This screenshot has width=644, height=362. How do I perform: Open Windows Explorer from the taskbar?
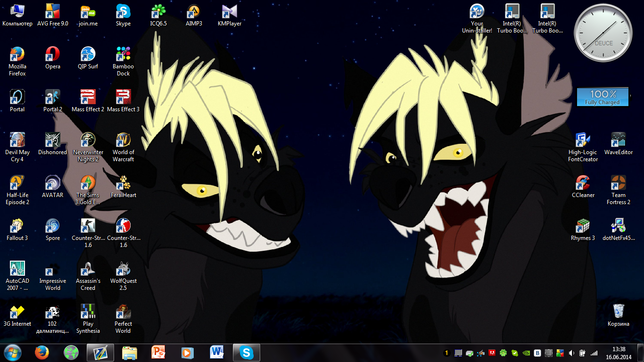pos(130,353)
